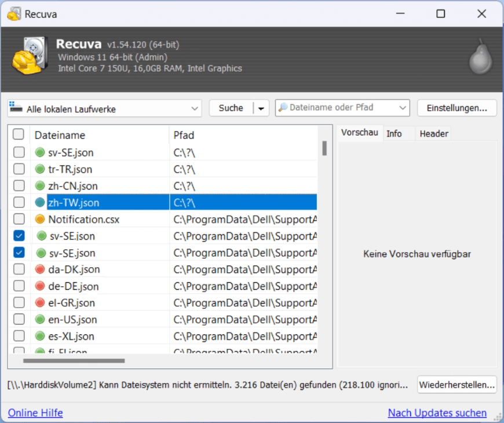Image resolution: width=504 pixels, height=423 pixels.
Task: Click the horizontal scrollbar thumb of file list
Action: 74,360
